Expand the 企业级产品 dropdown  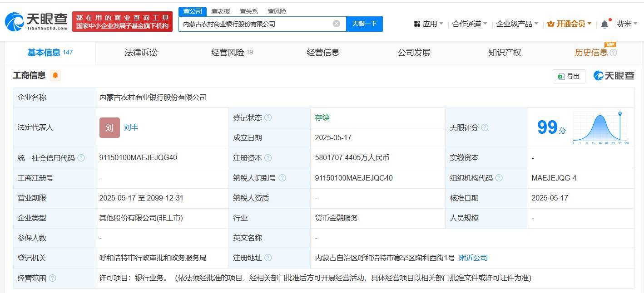click(517, 24)
